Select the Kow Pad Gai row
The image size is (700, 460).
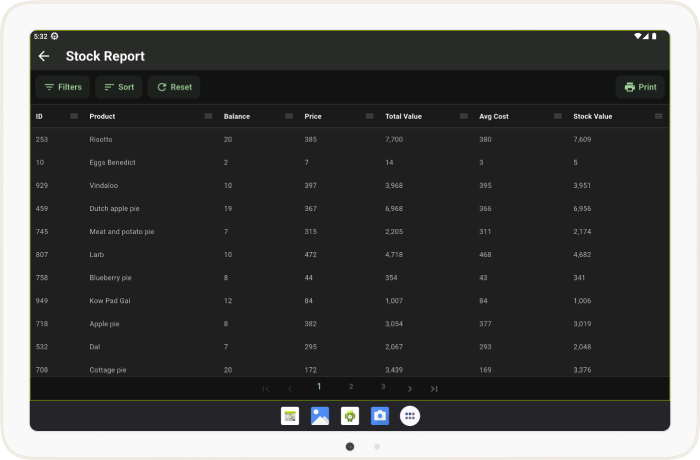pyautogui.click(x=350, y=301)
